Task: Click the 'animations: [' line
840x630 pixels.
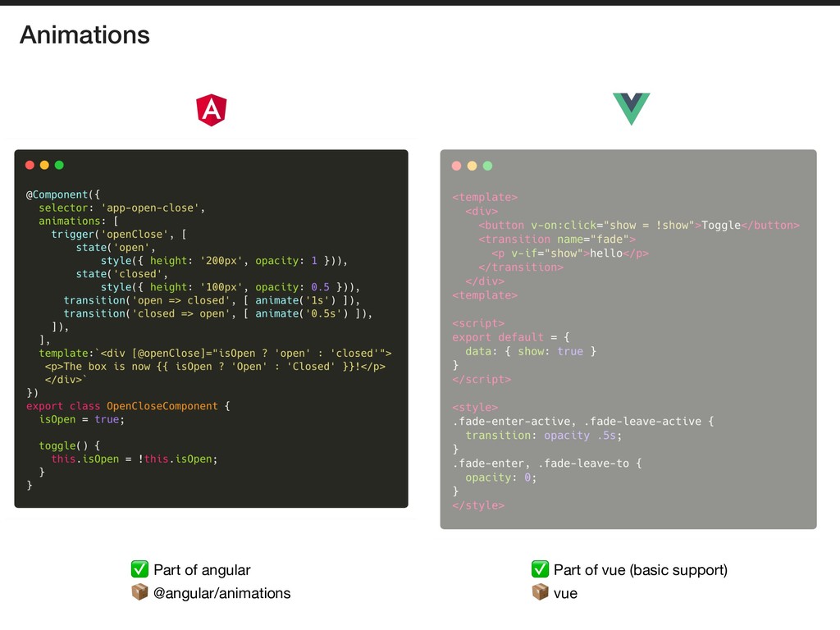Action: (78, 221)
